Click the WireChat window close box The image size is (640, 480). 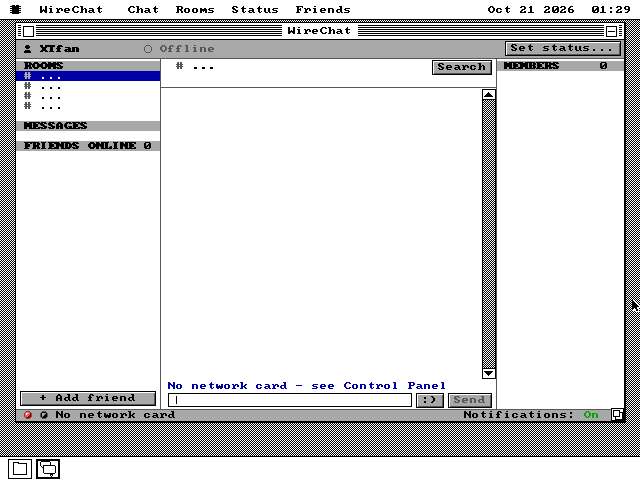click(x=28, y=31)
